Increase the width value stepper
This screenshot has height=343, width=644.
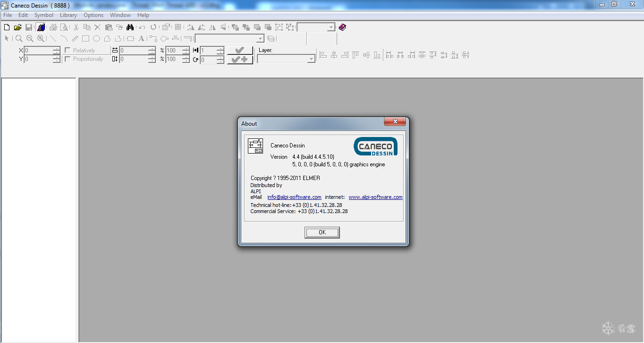(x=152, y=49)
